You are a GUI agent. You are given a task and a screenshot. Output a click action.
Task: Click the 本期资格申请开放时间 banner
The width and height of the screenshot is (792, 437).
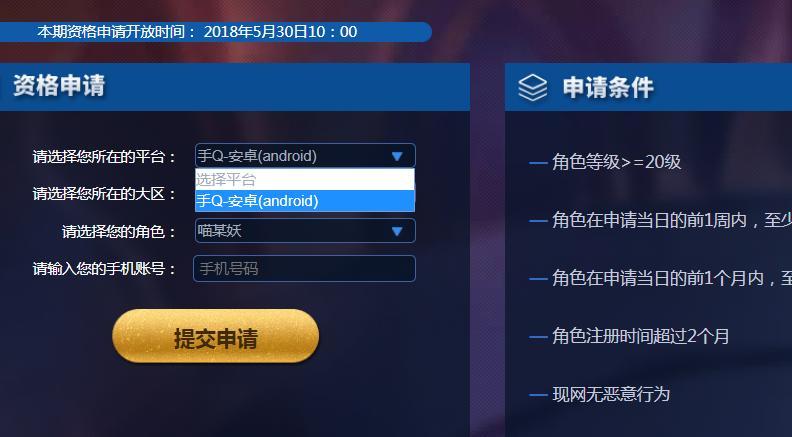coord(197,32)
